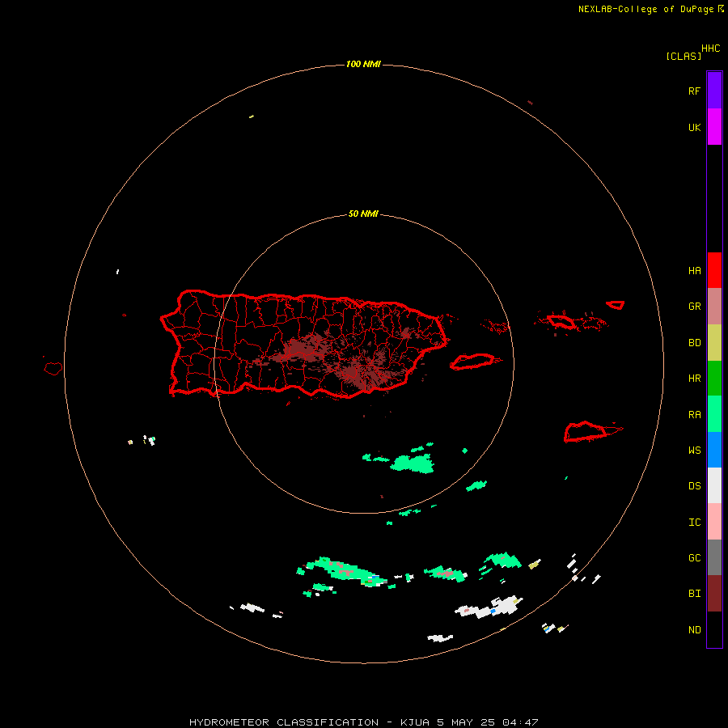
Task: Click the largest rain echo inside the 50 NMI ring
Action: tap(413, 463)
